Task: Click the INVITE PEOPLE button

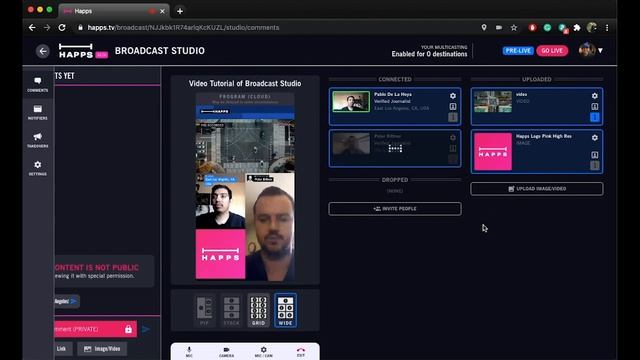Action: (x=395, y=209)
